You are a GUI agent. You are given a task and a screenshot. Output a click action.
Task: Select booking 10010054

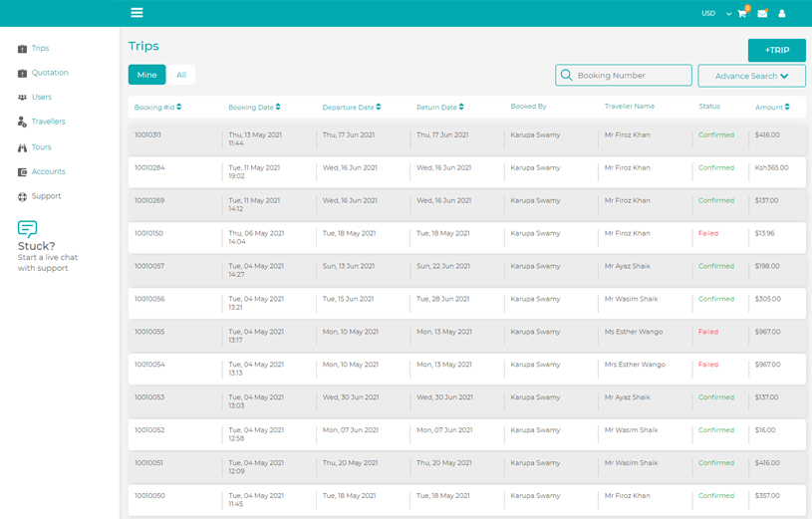point(149,365)
